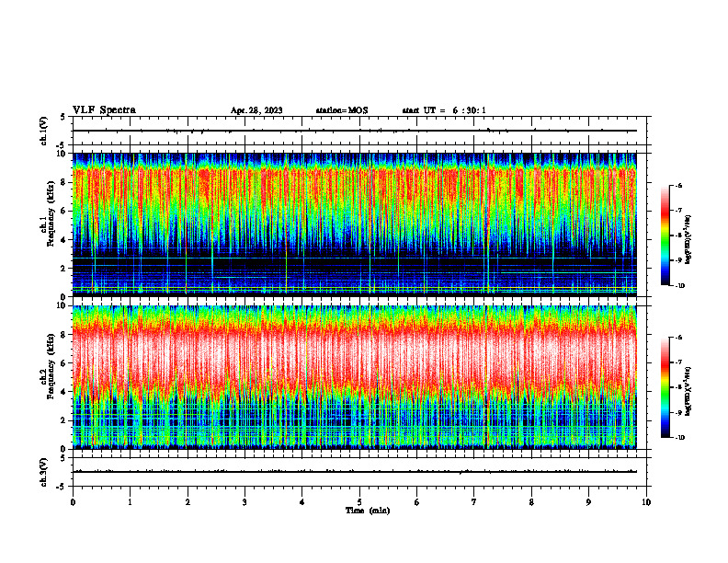Click the ch.1 spectrogram color bar
The height and width of the screenshot is (563, 728).
(x=665, y=236)
